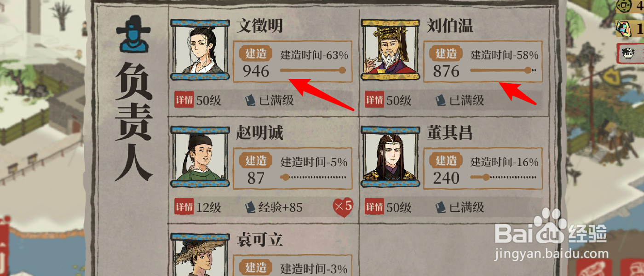Click 建造 tag on 袁可立 card
644x276 pixels.
coord(256,268)
